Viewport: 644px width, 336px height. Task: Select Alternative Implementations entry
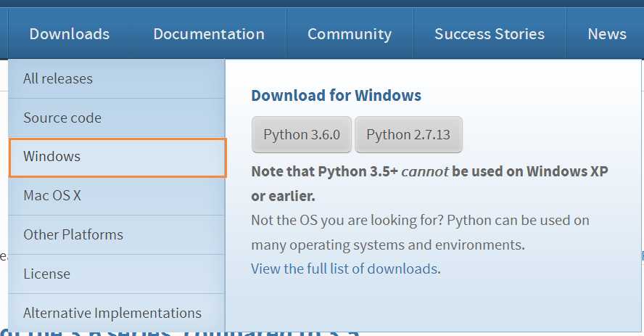click(x=117, y=313)
